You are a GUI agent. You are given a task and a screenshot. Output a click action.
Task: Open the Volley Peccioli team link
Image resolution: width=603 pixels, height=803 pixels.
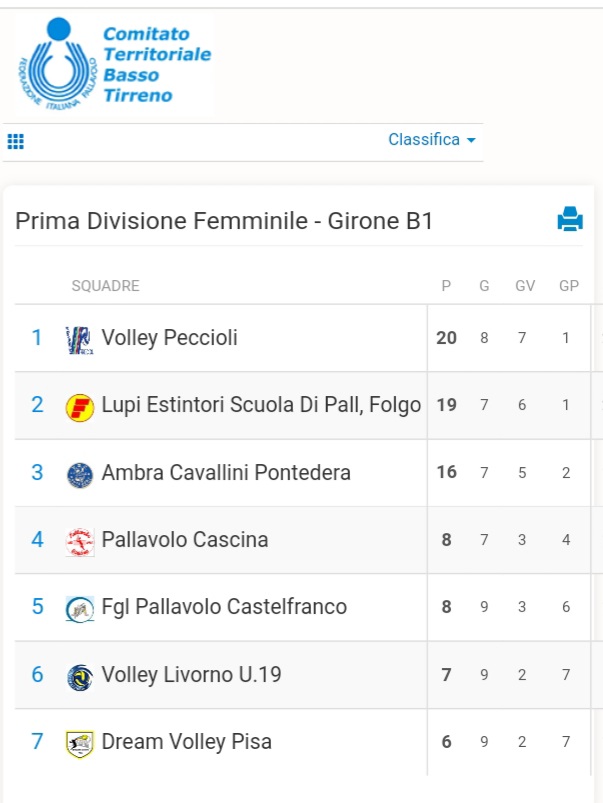point(170,338)
